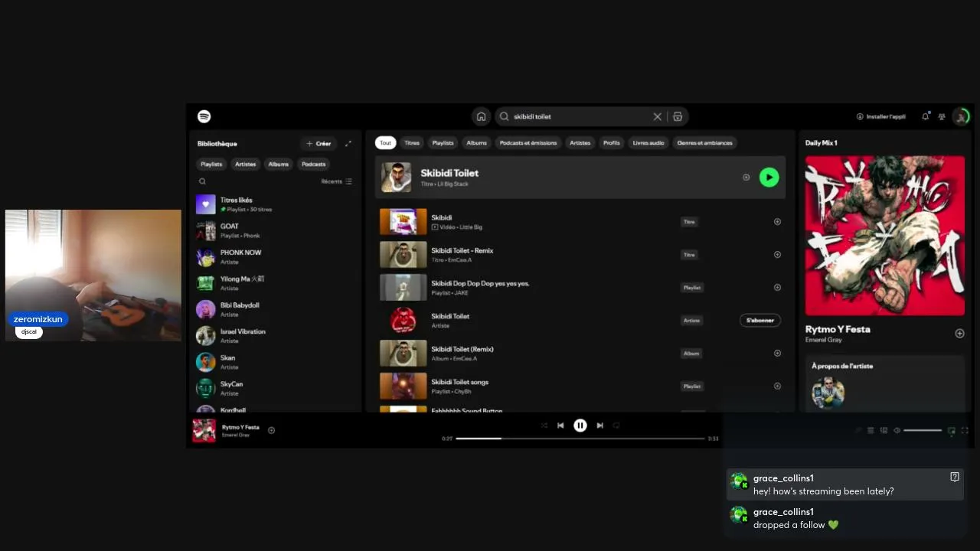Add Skibidi video by Little Big
The height and width of the screenshot is (551, 980).
[777, 222]
